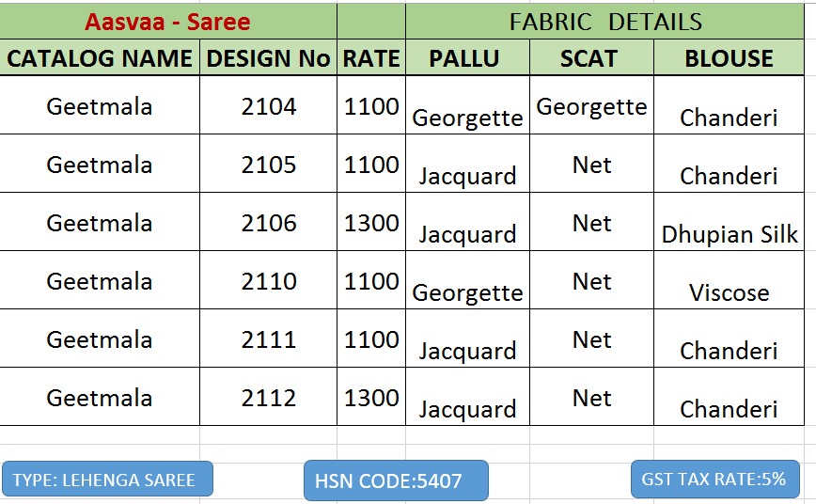Click the BLOUSE column header
Screen dimensions: 816x504
pyautogui.click(x=729, y=58)
